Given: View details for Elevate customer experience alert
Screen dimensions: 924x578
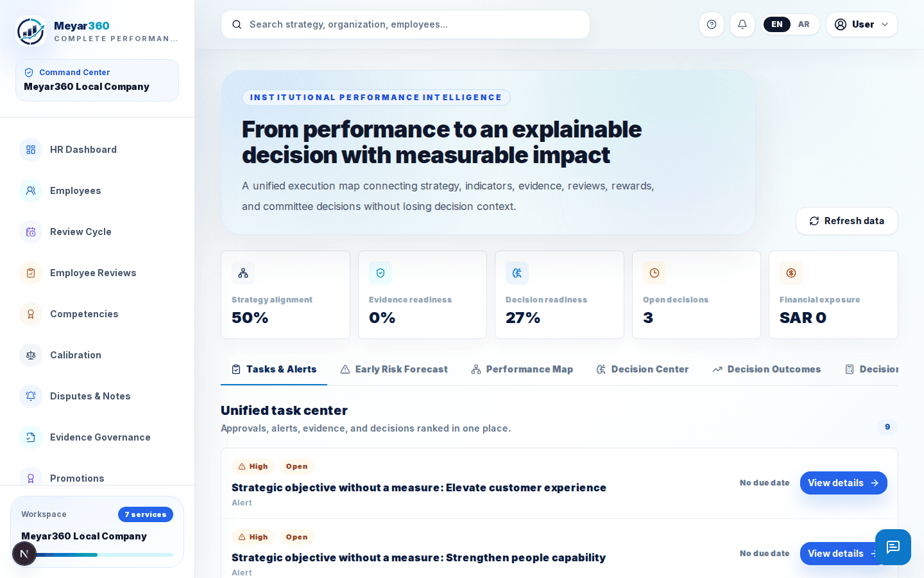Looking at the screenshot, I should click(843, 483).
